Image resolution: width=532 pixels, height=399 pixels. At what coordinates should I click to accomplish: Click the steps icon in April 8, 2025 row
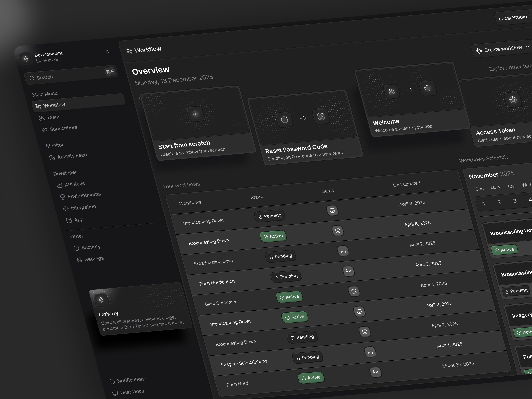pyautogui.click(x=338, y=231)
